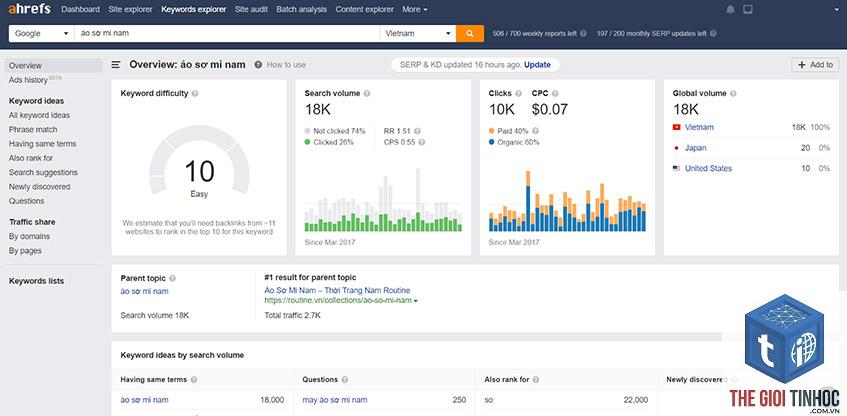847x416 pixels.
Task: Click the Add to button
Action: pyautogui.click(x=815, y=65)
